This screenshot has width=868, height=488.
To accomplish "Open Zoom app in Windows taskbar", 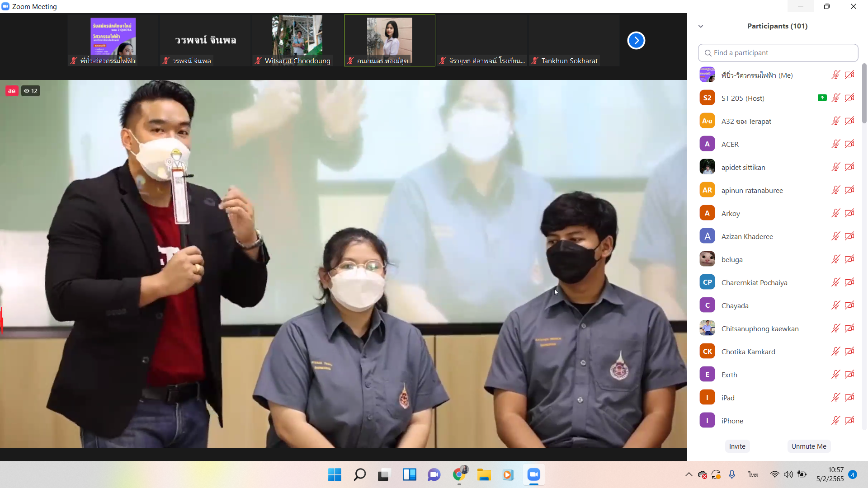I will pyautogui.click(x=533, y=474).
